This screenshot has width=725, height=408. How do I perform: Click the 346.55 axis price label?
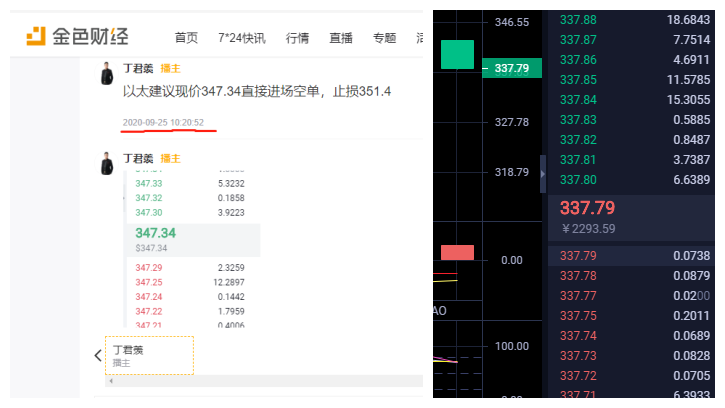tap(512, 22)
